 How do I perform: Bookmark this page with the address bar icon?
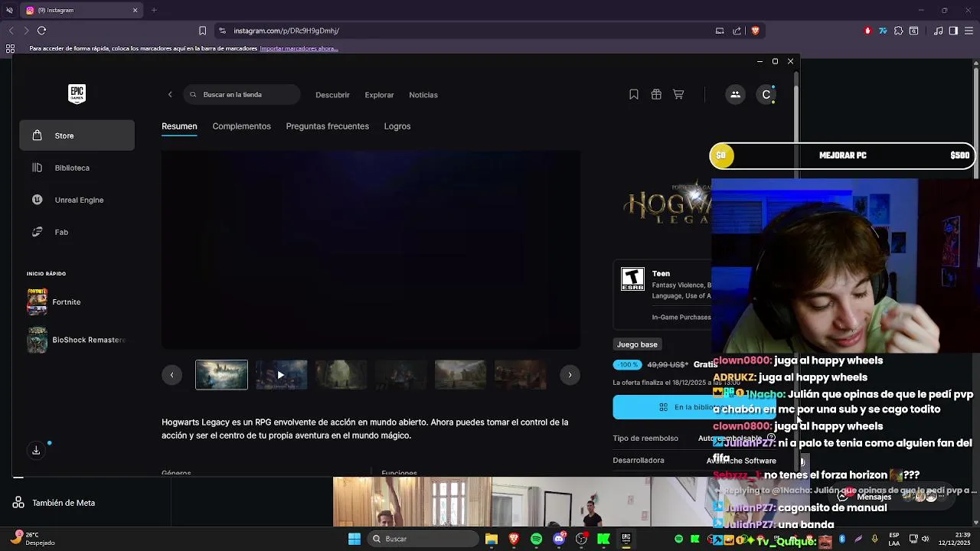(x=202, y=31)
